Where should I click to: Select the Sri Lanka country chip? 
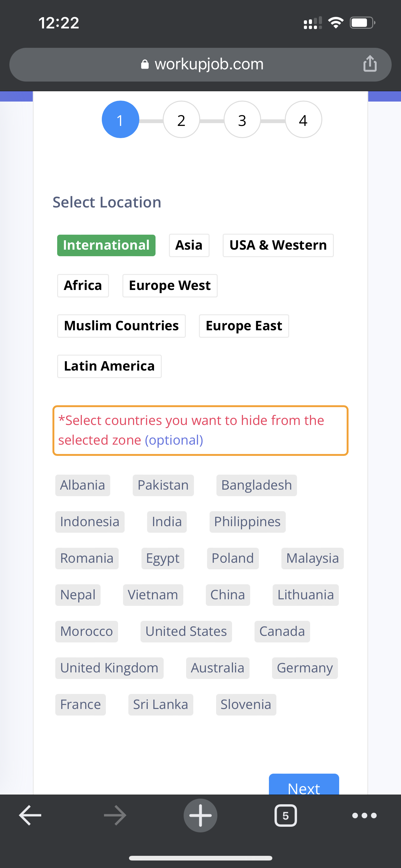tap(161, 705)
